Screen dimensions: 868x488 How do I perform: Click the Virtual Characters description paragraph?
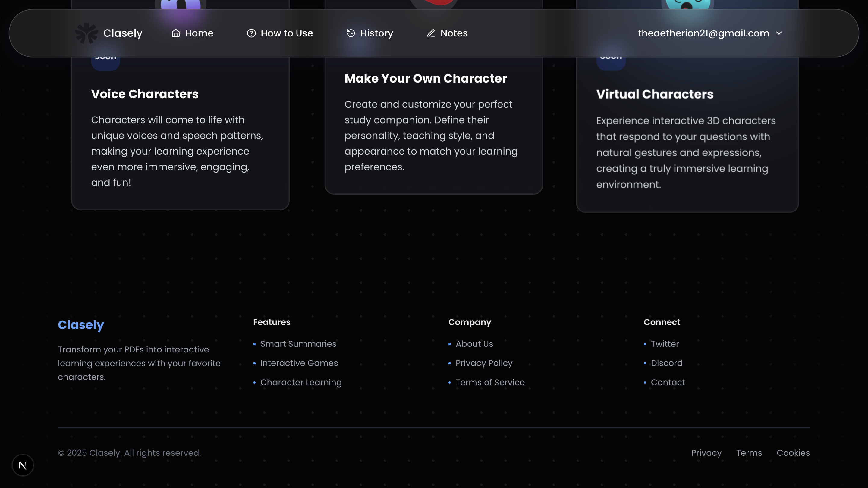686,152
